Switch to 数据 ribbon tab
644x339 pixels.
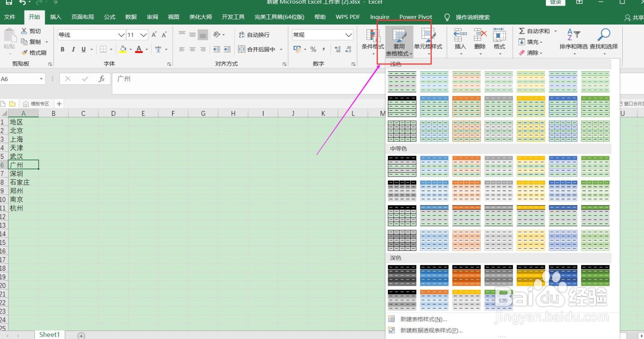[x=131, y=17]
